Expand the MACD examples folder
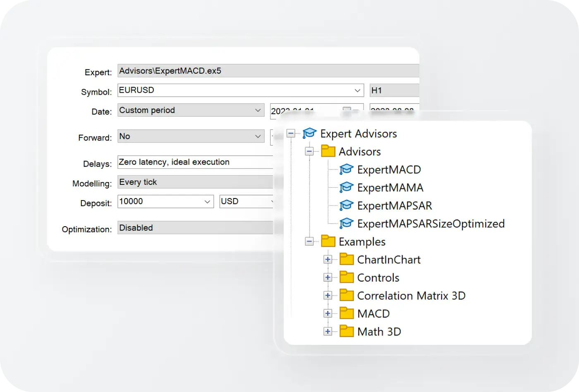The height and width of the screenshot is (392, 579). click(328, 313)
